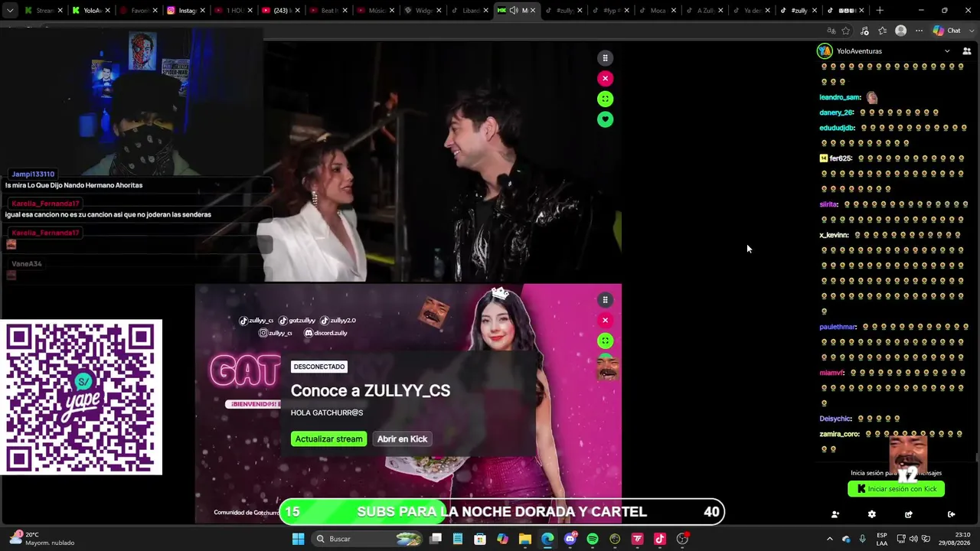Open the browser tab list dropdown
980x551 pixels.
[10, 11]
